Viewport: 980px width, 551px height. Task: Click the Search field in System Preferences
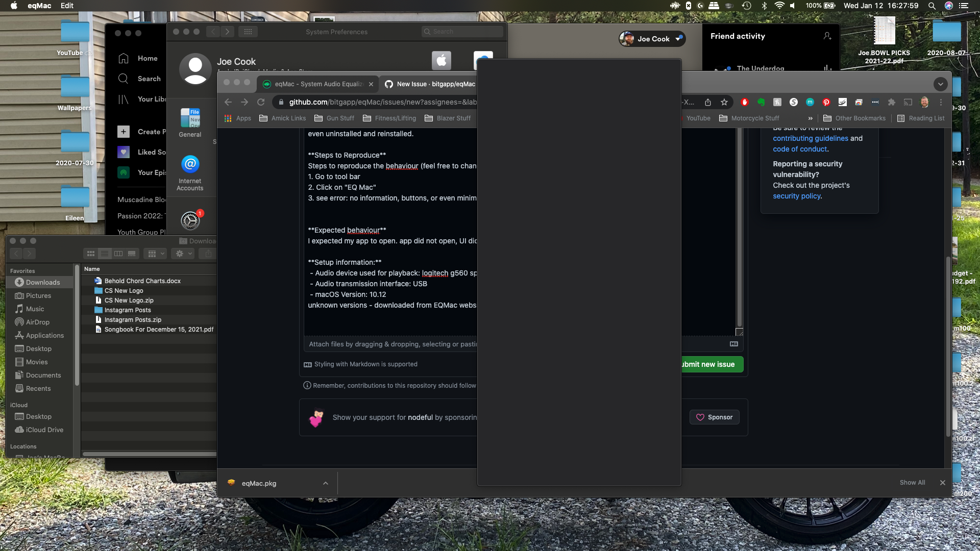click(x=462, y=31)
